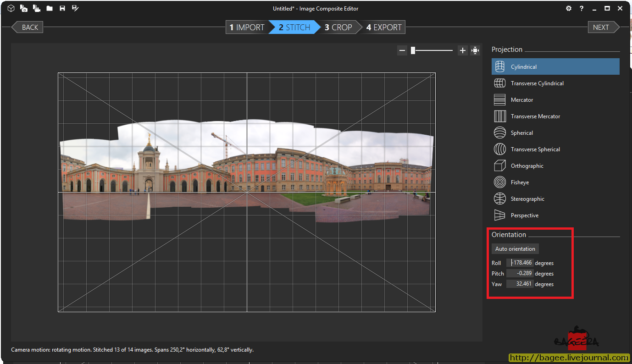Select Stereographic projection label
The image size is (632, 364).
coord(527,199)
